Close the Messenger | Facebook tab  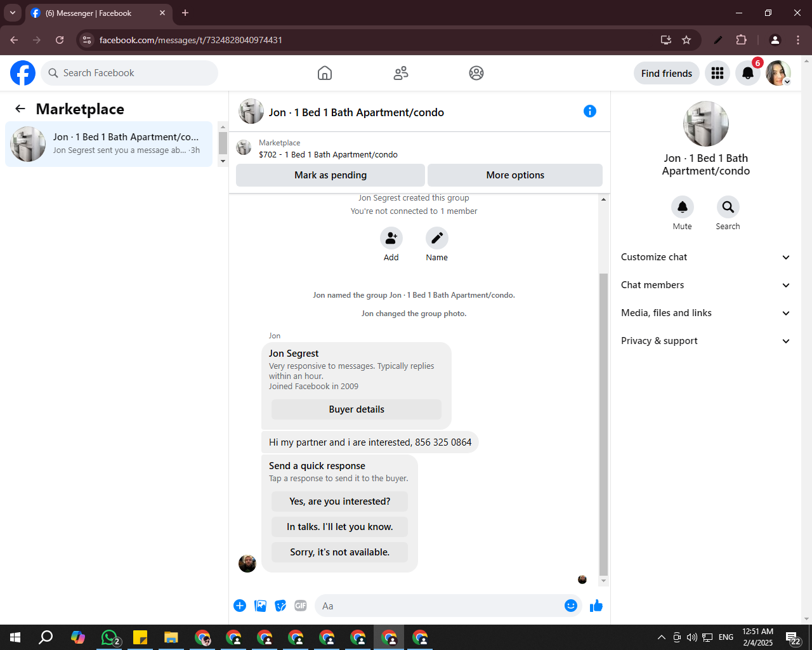(x=162, y=13)
